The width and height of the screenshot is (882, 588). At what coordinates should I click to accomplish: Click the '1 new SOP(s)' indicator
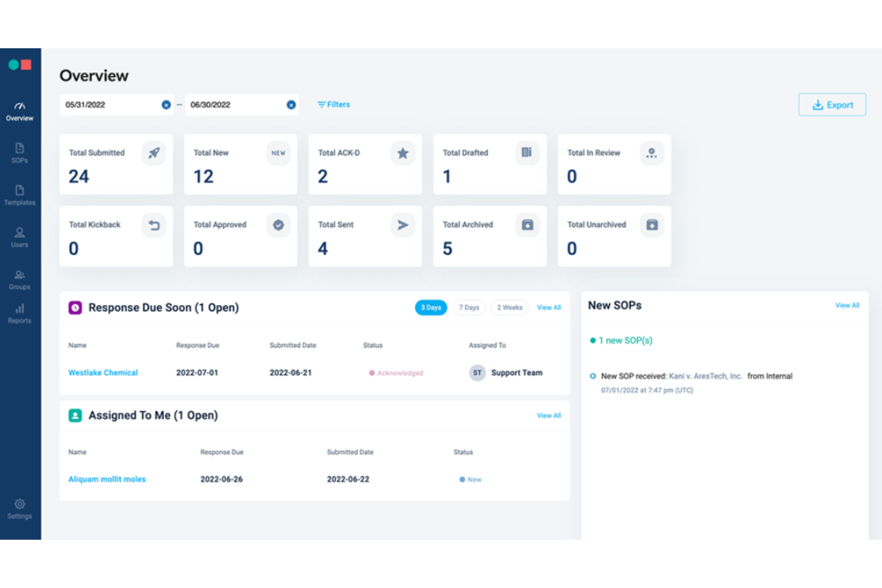point(621,340)
